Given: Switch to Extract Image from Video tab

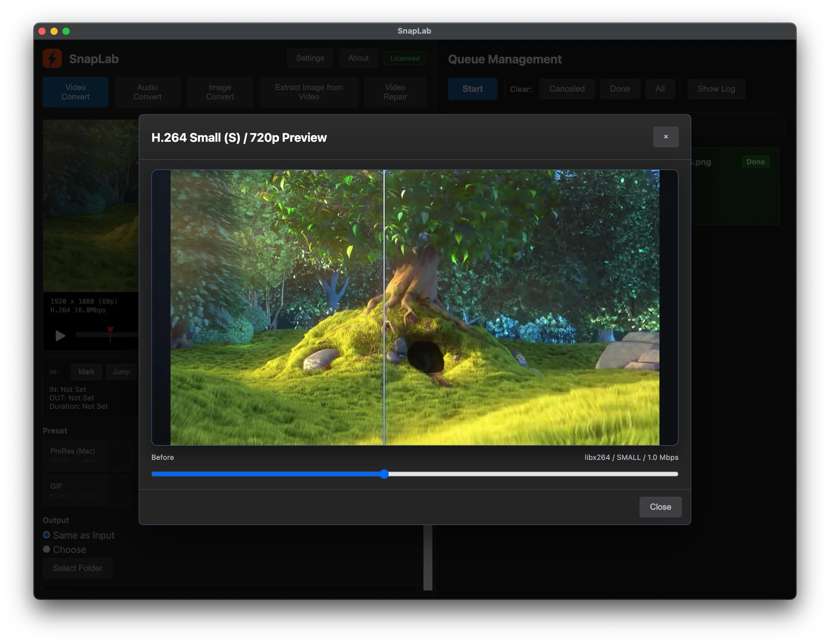Looking at the screenshot, I should 309,92.
